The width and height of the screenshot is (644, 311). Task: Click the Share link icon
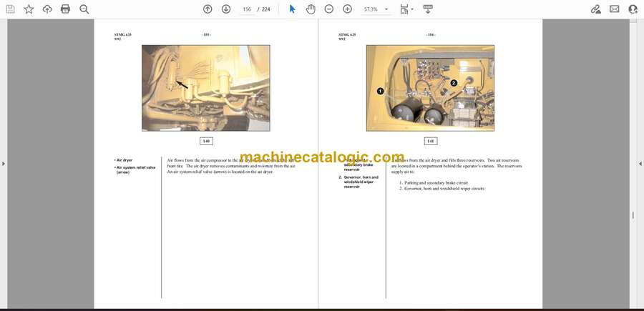pos(596,9)
